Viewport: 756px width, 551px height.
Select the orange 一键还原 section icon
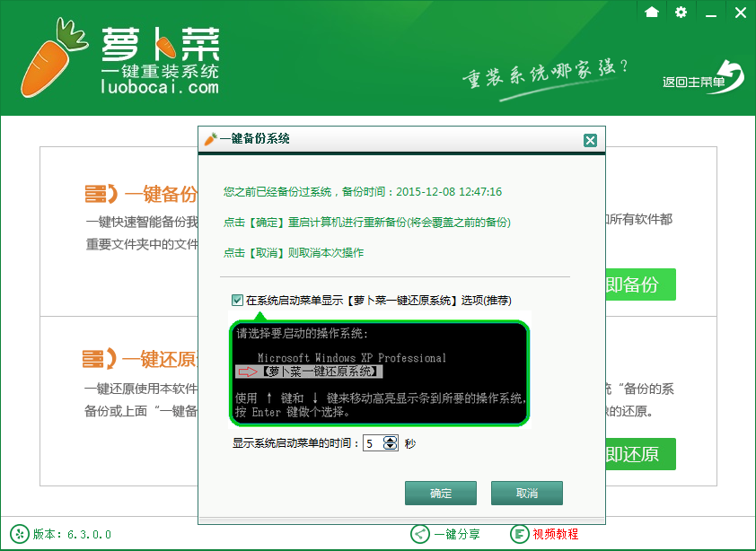click(99, 359)
